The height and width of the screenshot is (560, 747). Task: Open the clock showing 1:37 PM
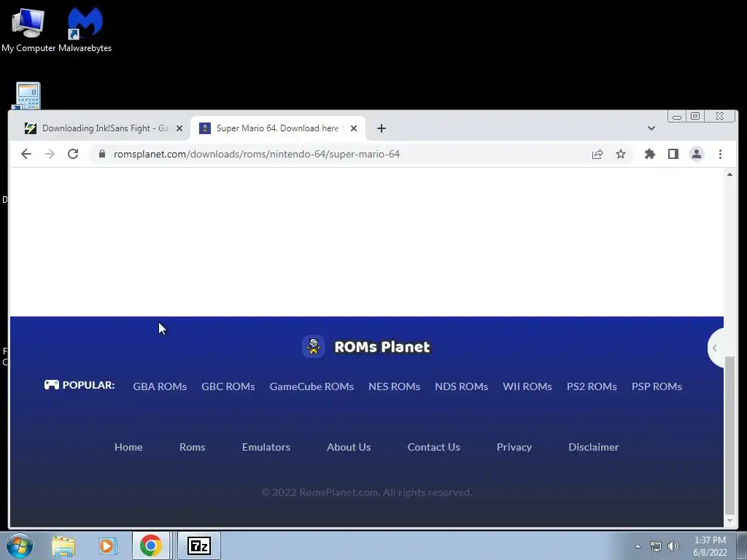click(x=710, y=546)
